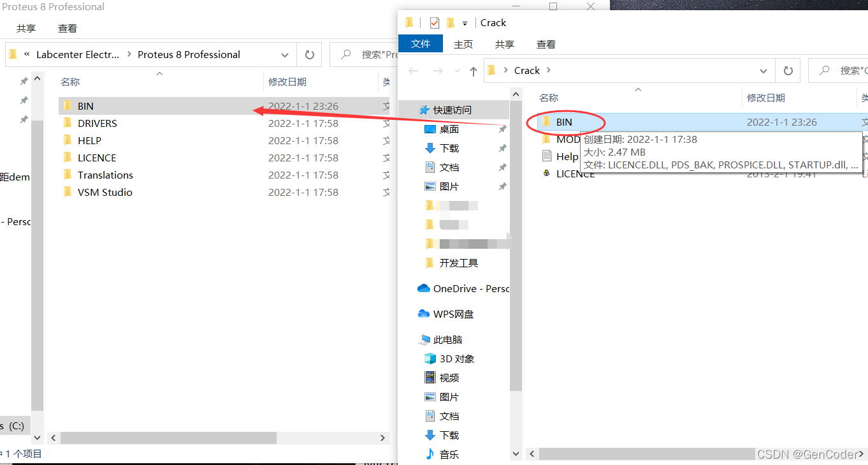Viewport: 868px width, 465px height.
Task: Click the Proteus 8 Professional breadcrumb in address bar
Action: click(189, 54)
